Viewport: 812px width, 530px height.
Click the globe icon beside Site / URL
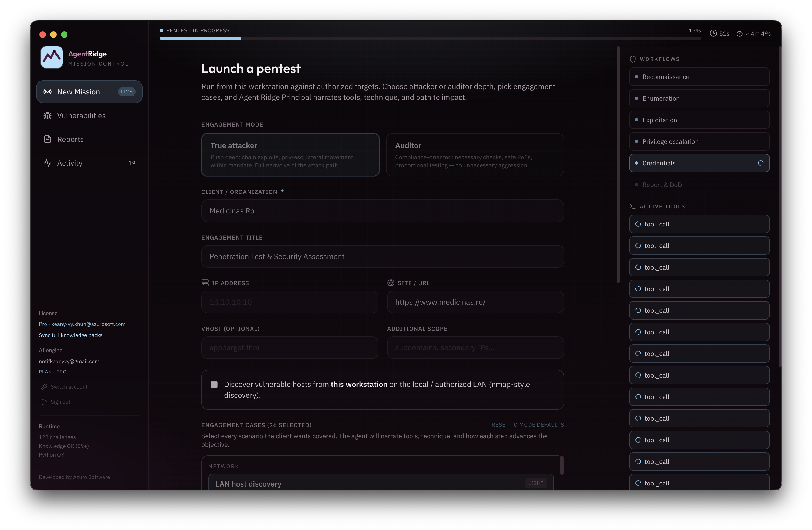tap(391, 283)
